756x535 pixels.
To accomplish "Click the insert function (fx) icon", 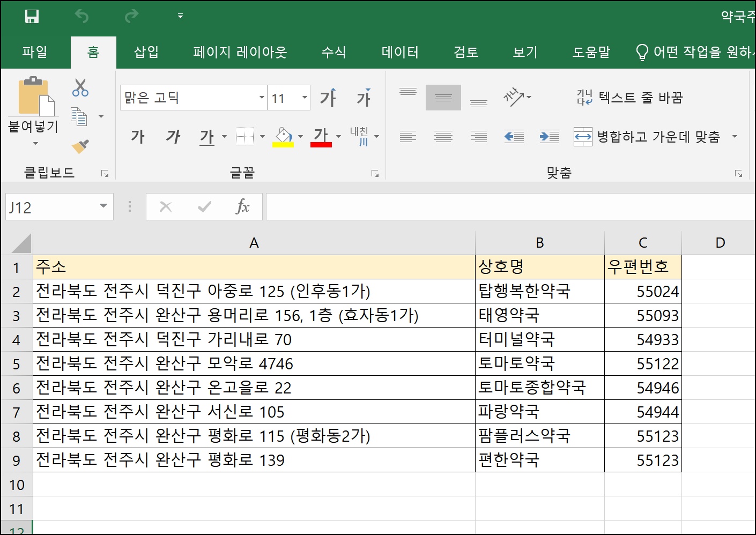I will click(243, 206).
